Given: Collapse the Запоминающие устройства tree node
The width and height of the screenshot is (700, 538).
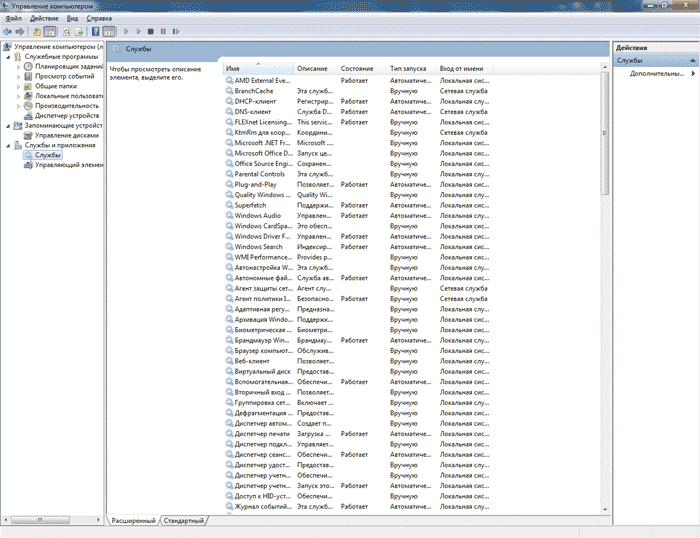Looking at the screenshot, I should [8, 126].
